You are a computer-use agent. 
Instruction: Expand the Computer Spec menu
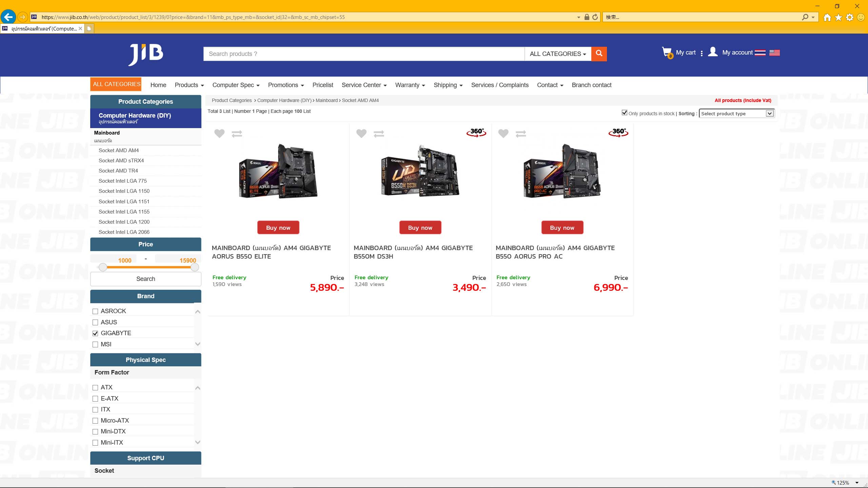(236, 85)
